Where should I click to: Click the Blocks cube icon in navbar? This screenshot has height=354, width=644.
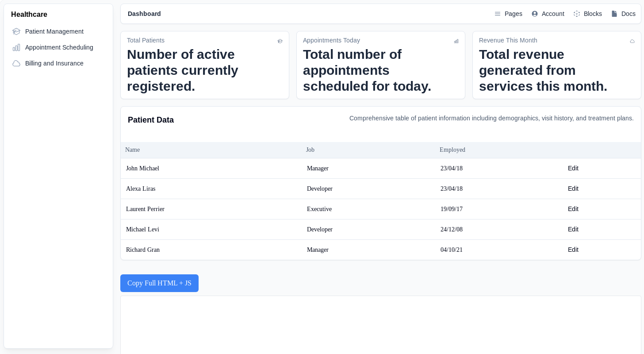pos(577,14)
